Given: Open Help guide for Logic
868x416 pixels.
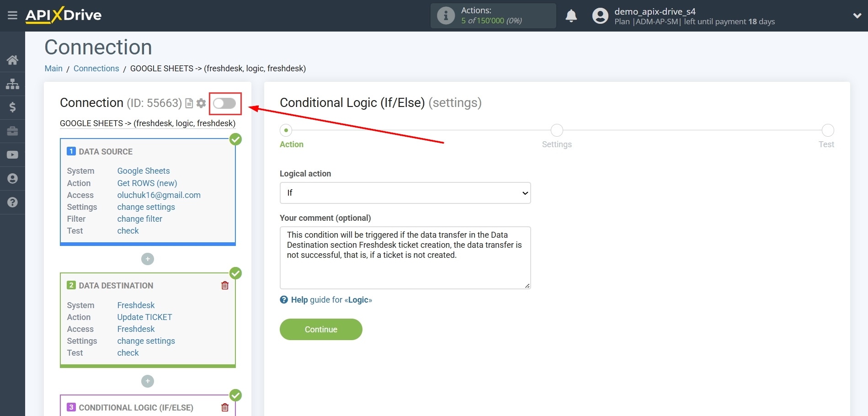Looking at the screenshot, I should tap(326, 300).
